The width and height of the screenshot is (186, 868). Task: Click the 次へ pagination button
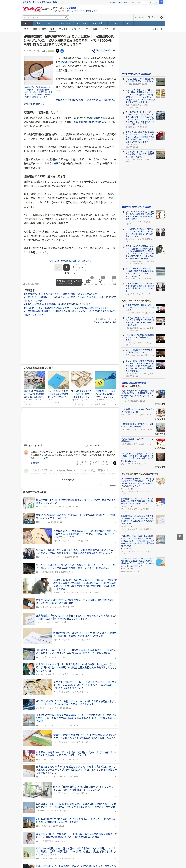tap(81, 267)
